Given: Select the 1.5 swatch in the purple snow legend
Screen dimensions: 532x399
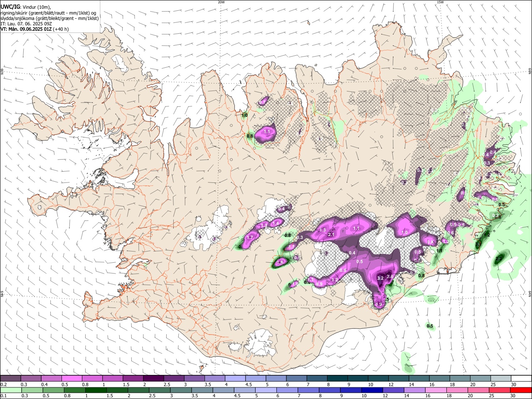Looking at the screenshot, I should coord(133,378).
